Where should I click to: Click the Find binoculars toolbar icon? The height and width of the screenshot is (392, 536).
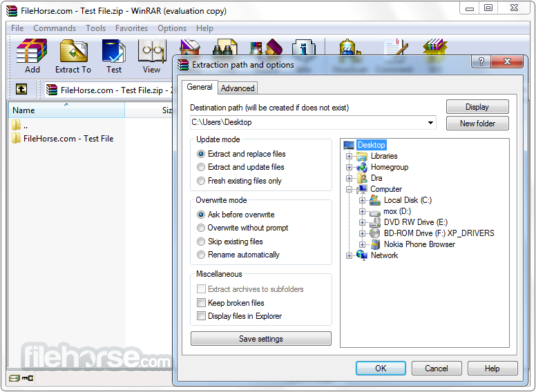(224, 47)
